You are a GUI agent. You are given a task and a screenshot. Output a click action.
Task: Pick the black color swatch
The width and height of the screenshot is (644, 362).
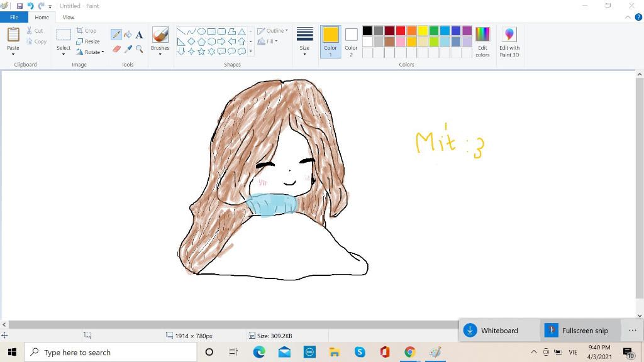pos(367,31)
